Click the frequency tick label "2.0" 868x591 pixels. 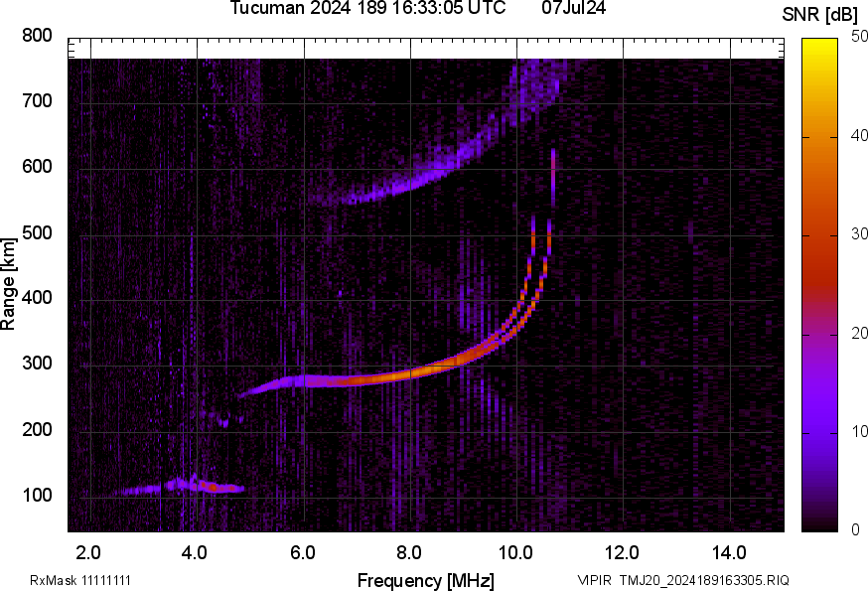88,553
